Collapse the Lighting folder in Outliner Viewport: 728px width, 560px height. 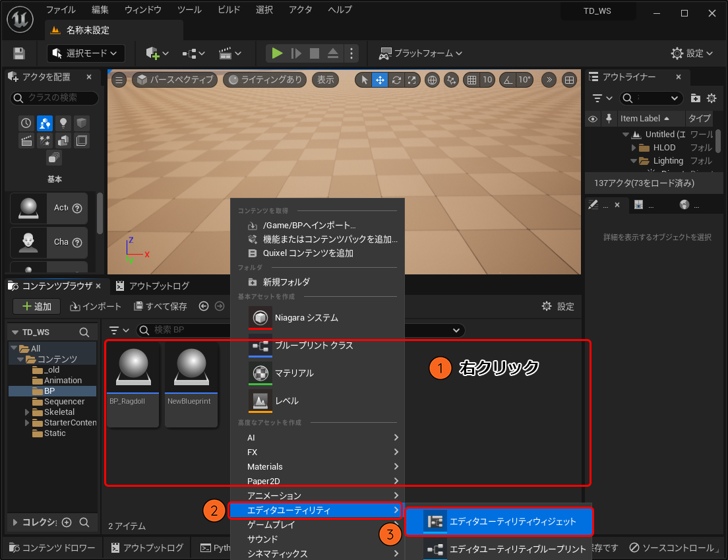click(x=634, y=161)
